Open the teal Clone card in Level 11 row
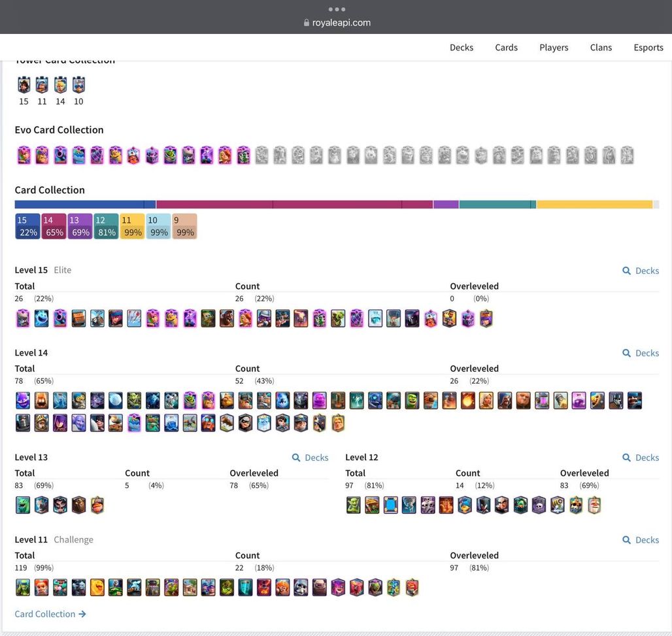The image size is (672, 636). tap(245, 588)
